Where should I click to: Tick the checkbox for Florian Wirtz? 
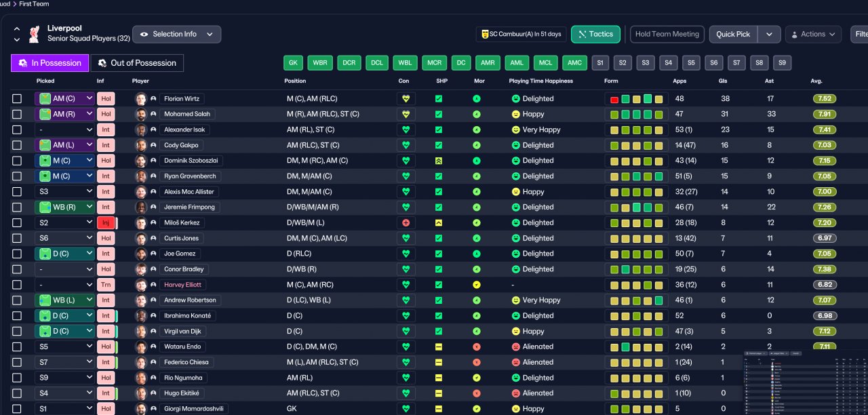[x=17, y=98]
